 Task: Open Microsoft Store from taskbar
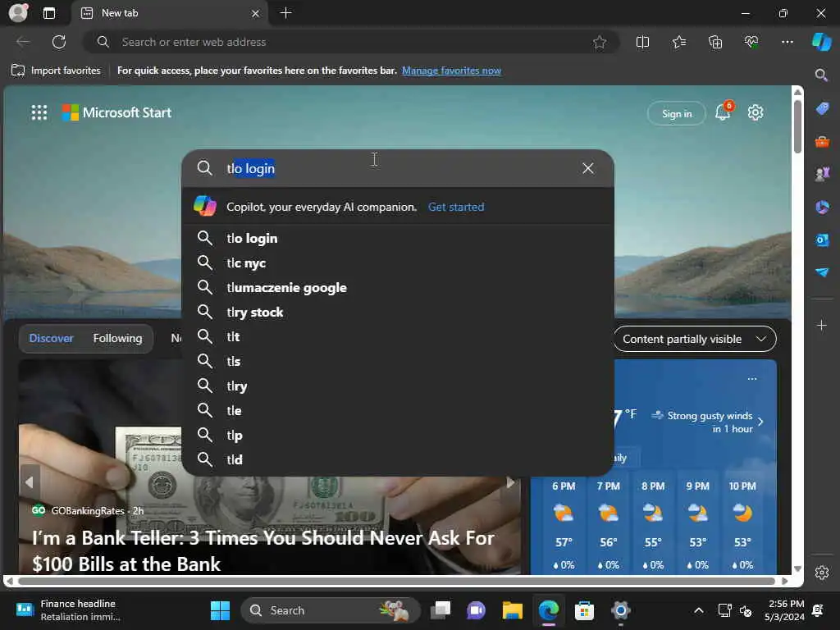[584, 610]
